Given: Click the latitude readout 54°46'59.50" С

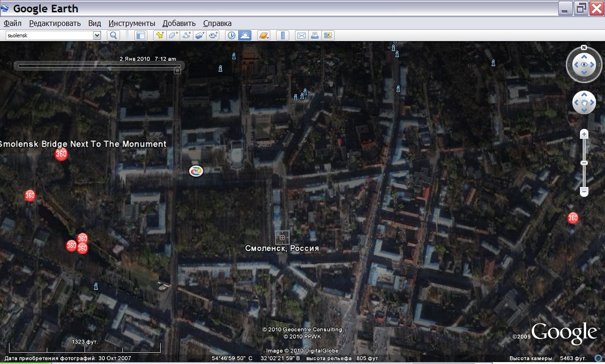Looking at the screenshot, I should [x=232, y=358].
